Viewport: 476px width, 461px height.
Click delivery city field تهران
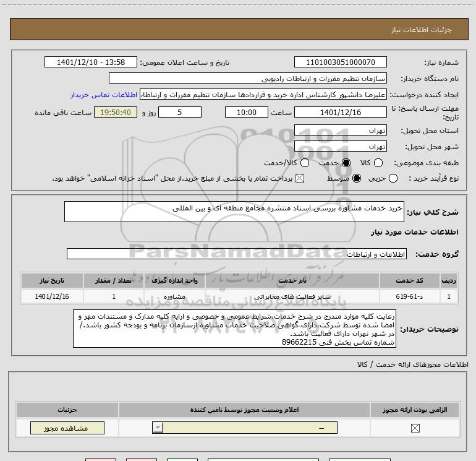(340, 147)
